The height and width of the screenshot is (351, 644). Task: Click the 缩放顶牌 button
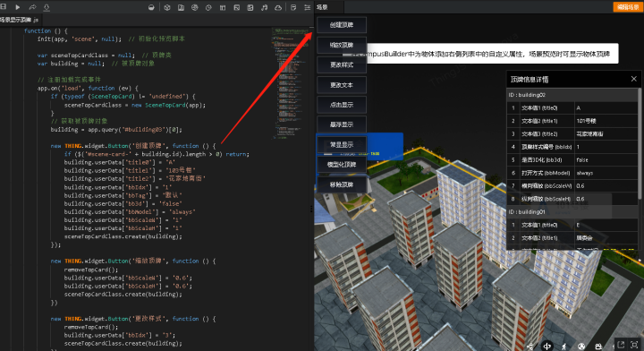click(x=342, y=45)
